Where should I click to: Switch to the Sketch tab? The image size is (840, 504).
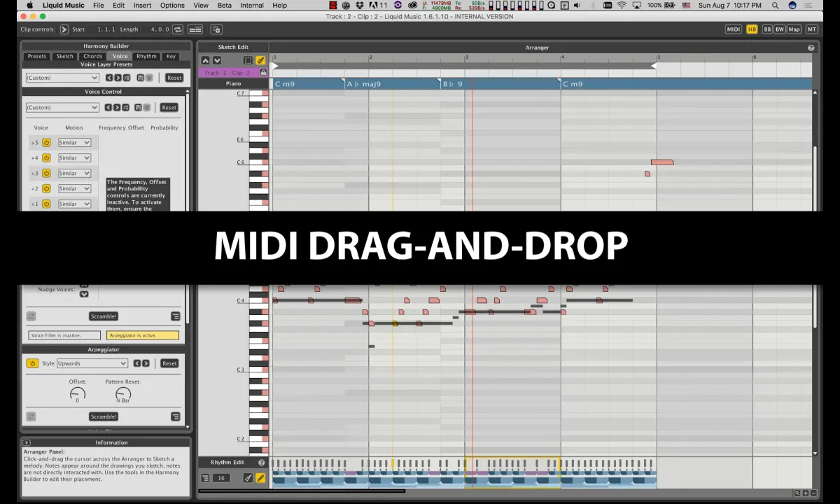[x=64, y=56]
